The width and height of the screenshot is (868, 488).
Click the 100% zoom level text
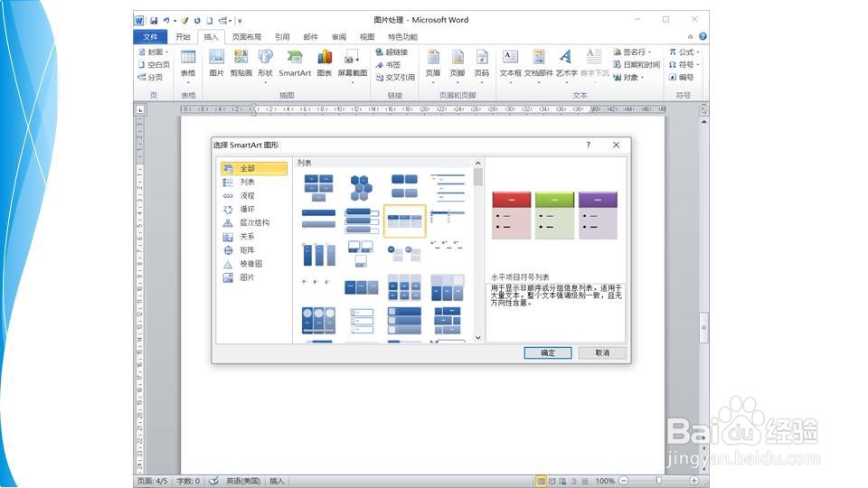605,481
